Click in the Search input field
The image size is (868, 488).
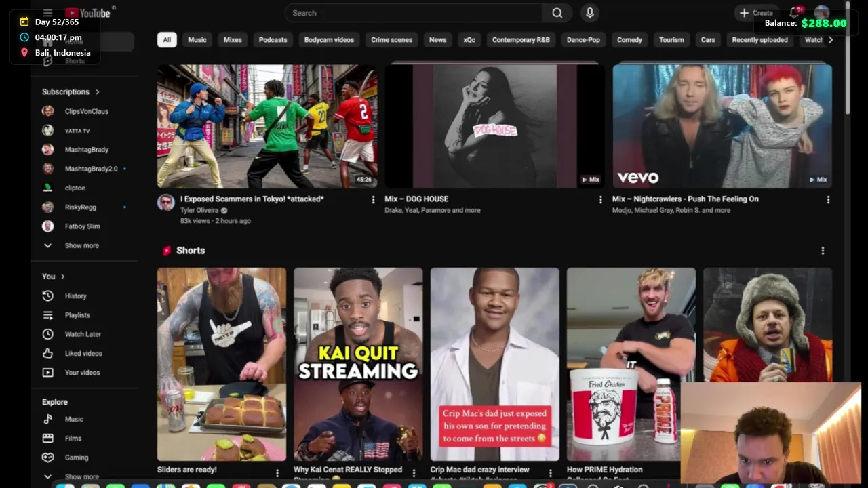pyautogui.click(x=413, y=13)
